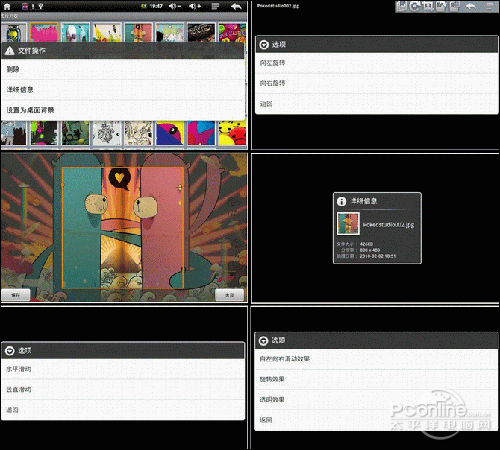Open the black graffiti thumbnail
This screenshot has height=450, width=500.
click(201, 32)
